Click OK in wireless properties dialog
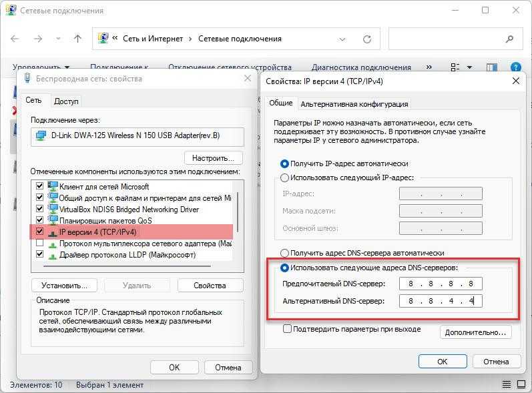The height and width of the screenshot is (393, 532). [x=174, y=367]
